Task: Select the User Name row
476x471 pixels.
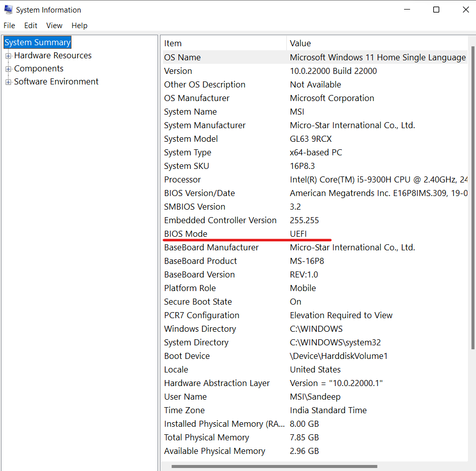Action: pyautogui.click(x=315, y=397)
